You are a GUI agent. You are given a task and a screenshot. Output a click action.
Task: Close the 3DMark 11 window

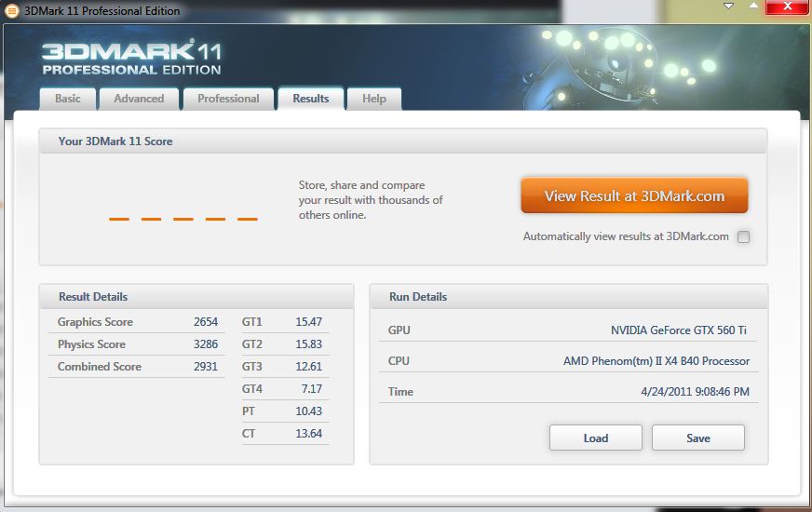pyautogui.click(x=788, y=7)
